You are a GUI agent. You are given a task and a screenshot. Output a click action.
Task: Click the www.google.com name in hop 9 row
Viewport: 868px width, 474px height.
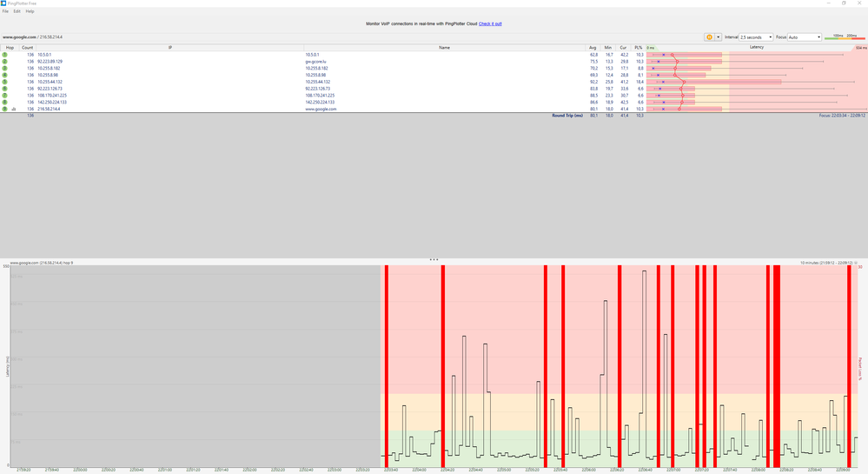[321, 110]
